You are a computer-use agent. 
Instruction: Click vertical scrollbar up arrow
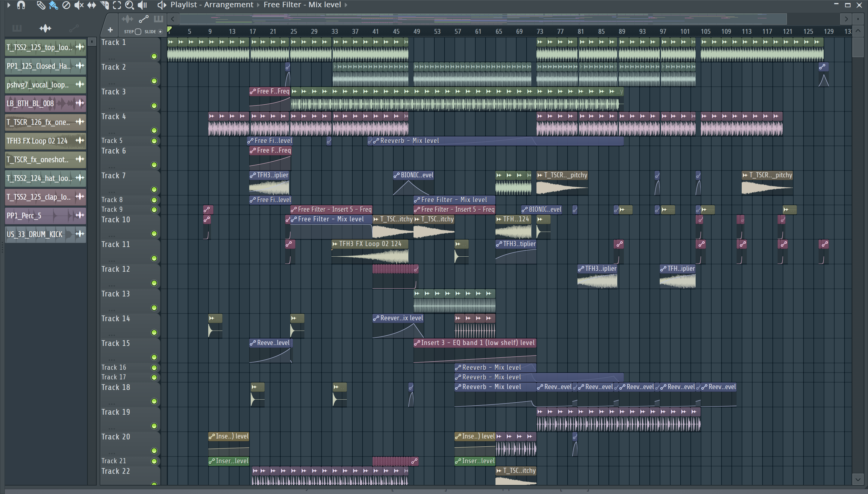point(858,31)
